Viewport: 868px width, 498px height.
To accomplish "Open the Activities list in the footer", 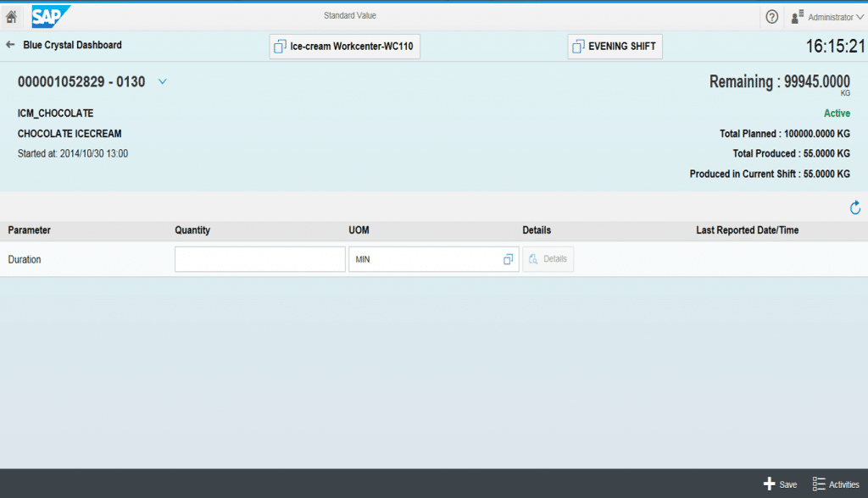I will coord(835,484).
